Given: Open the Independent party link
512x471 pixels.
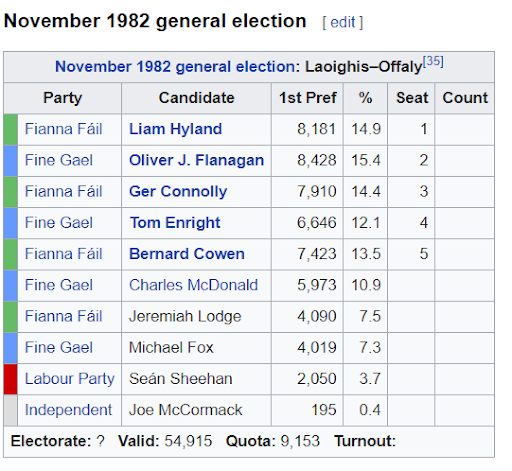Looking at the screenshot, I should tap(68, 410).
